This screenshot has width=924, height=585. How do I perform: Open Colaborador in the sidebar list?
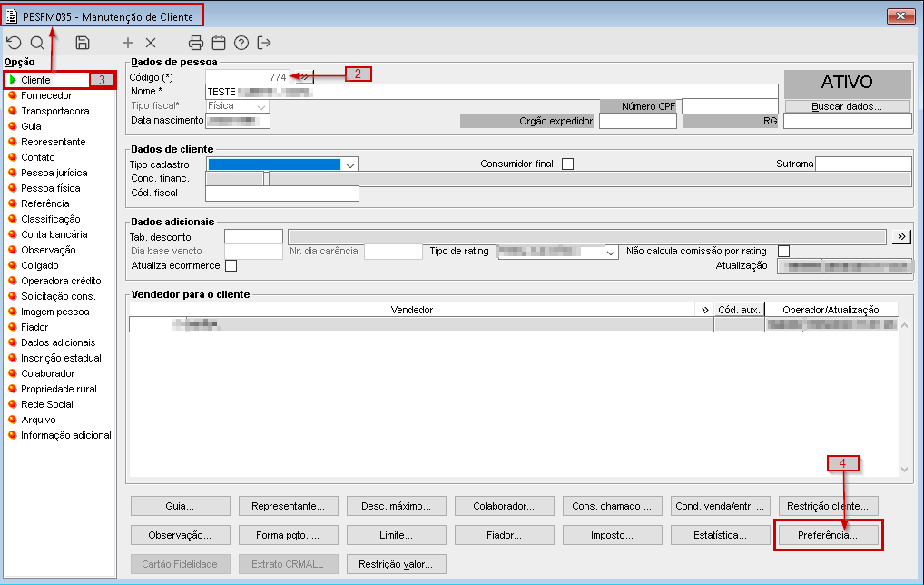point(48,373)
